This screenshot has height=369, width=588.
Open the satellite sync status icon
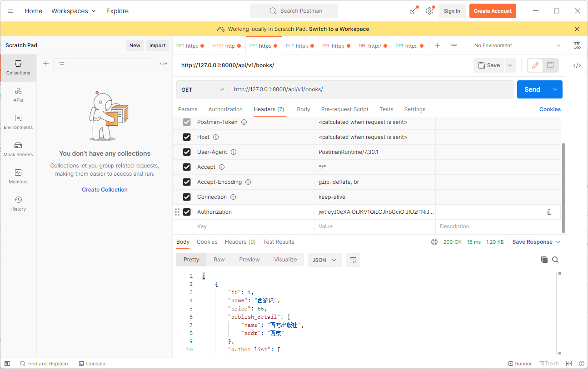pyautogui.click(x=413, y=11)
